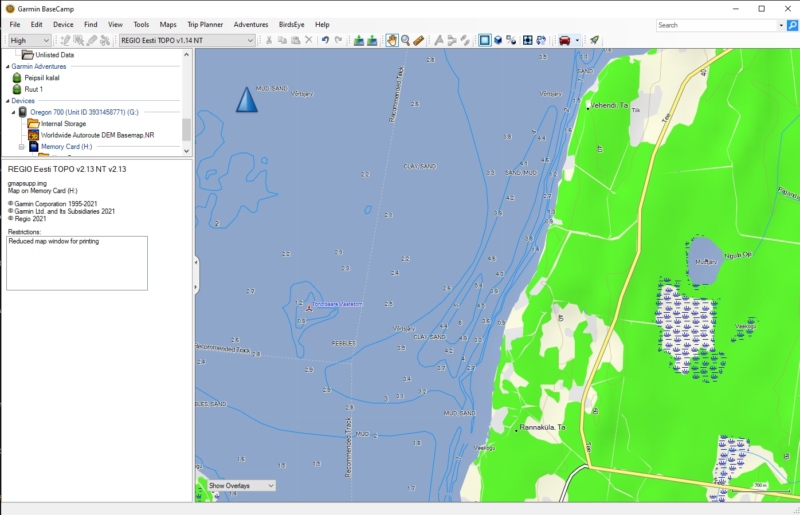Switch to 2D map view
Screen dimensions: 800x515
click(485, 40)
